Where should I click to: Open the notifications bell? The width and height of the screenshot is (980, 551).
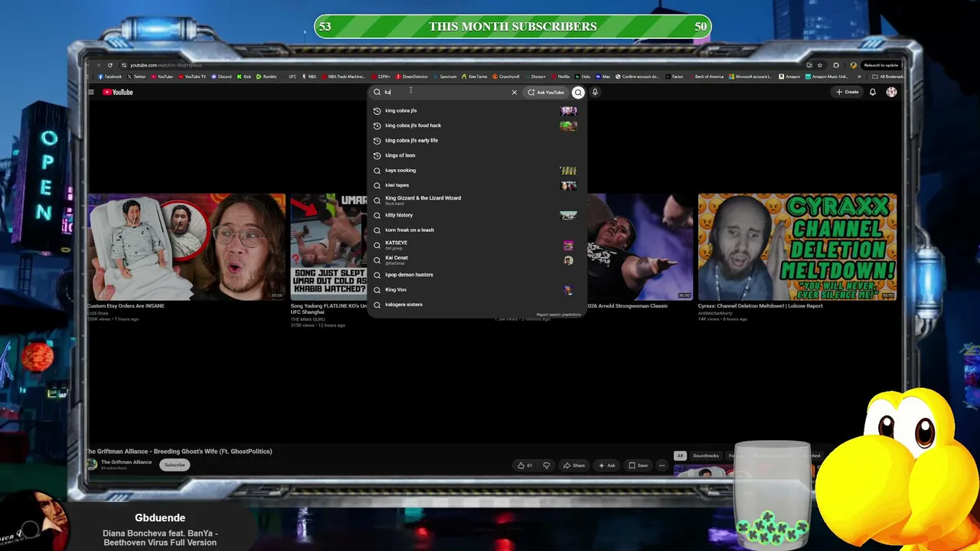point(872,92)
